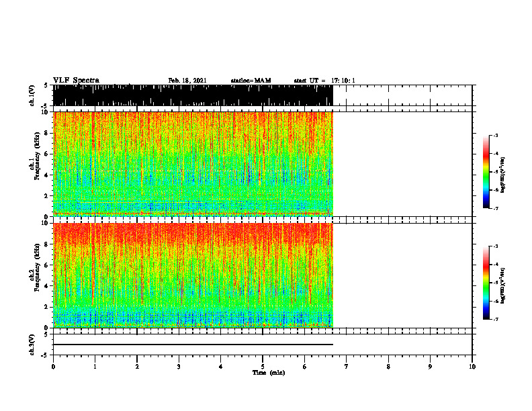Click the ch.1 spectrogram plot
Viewport: 532px width, 411px height.
pyautogui.click(x=193, y=164)
